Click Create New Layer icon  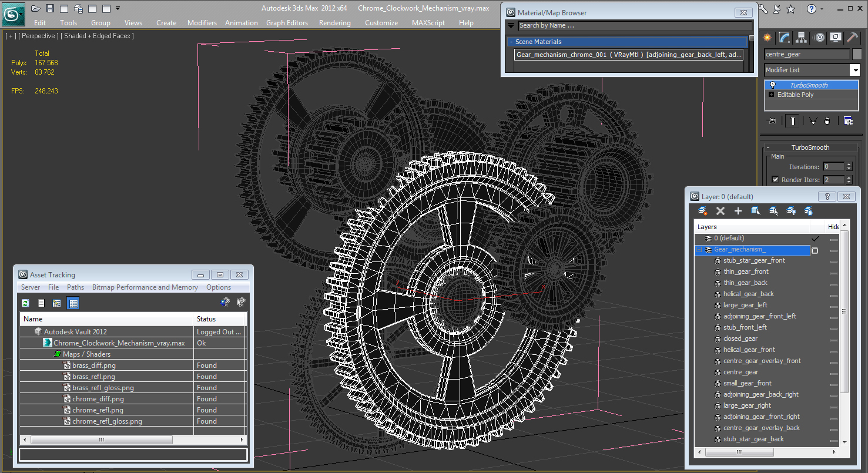[702, 211]
